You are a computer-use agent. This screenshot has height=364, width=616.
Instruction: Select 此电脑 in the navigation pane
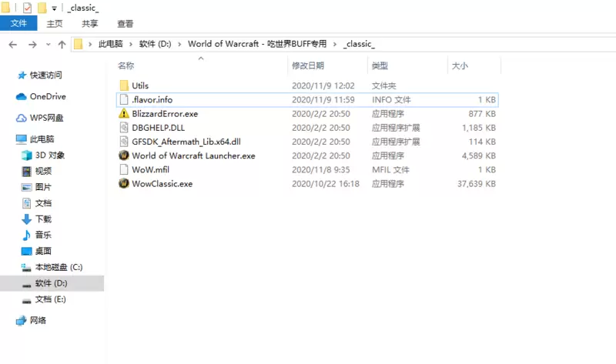coord(42,139)
